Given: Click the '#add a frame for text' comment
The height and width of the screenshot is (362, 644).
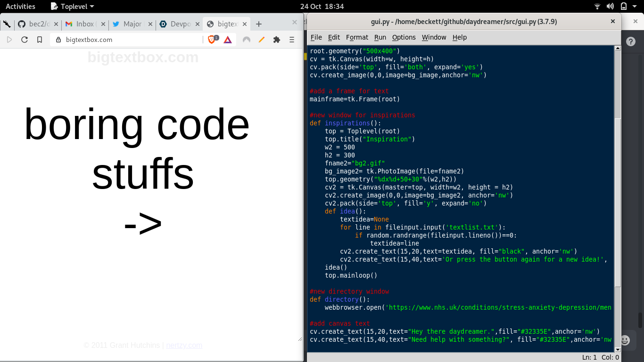Looking at the screenshot, I should pyautogui.click(x=349, y=91).
